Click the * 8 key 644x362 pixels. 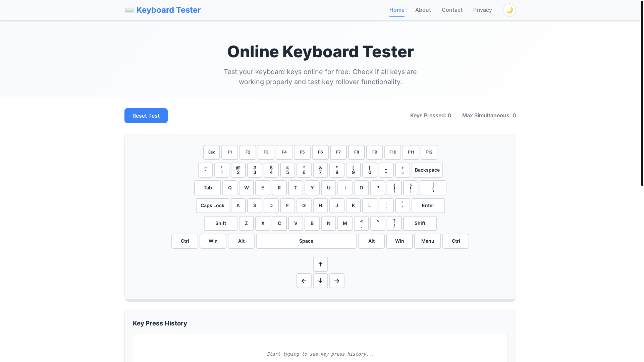(337, 170)
